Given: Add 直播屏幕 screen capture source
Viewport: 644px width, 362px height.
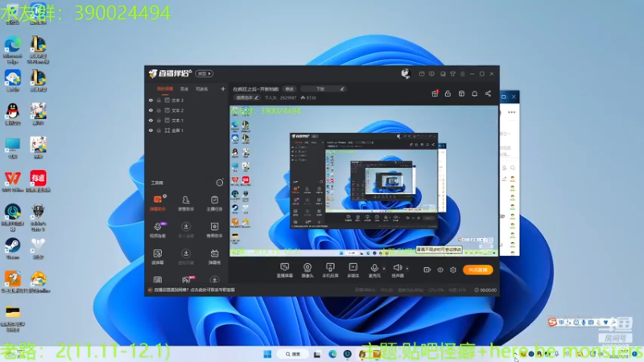Looking at the screenshot, I should 284,270.
